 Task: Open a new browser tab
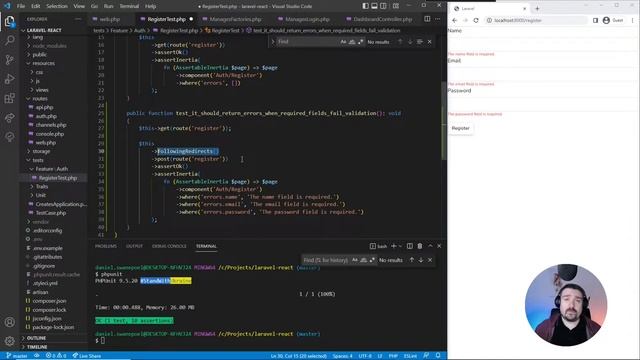537,9
